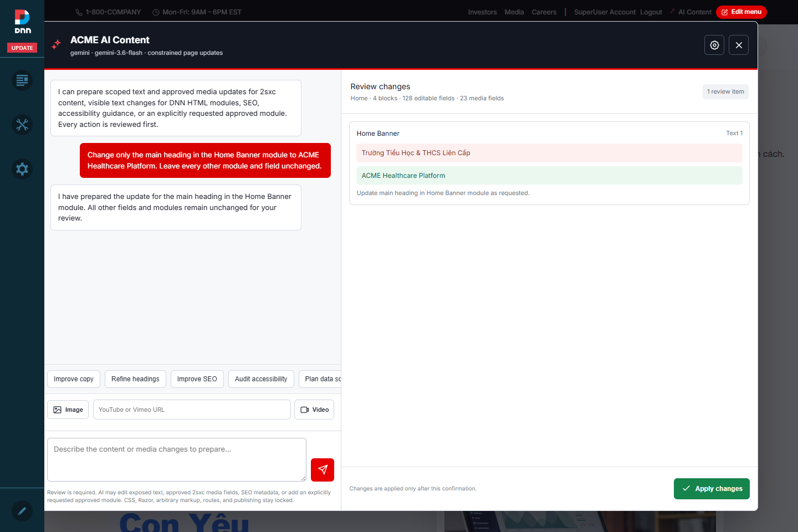Click the Review changes heading
Screen dimensions: 798x532
380,86
